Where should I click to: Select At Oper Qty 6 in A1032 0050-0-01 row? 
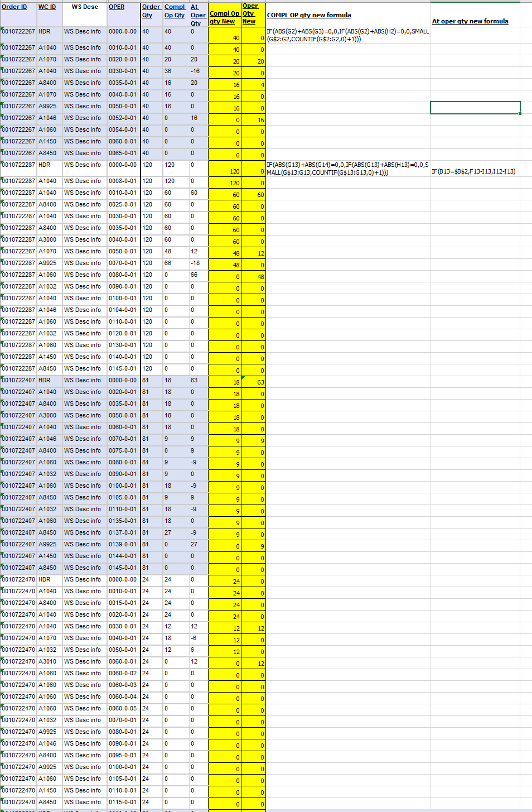pyautogui.click(x=198, y=650)
